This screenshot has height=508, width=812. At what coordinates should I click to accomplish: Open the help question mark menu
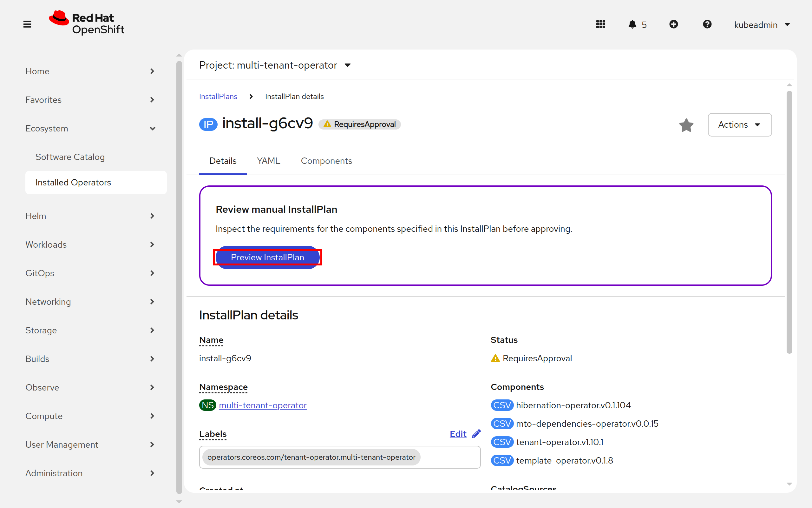pyautogui.click(x=707, y=24)
